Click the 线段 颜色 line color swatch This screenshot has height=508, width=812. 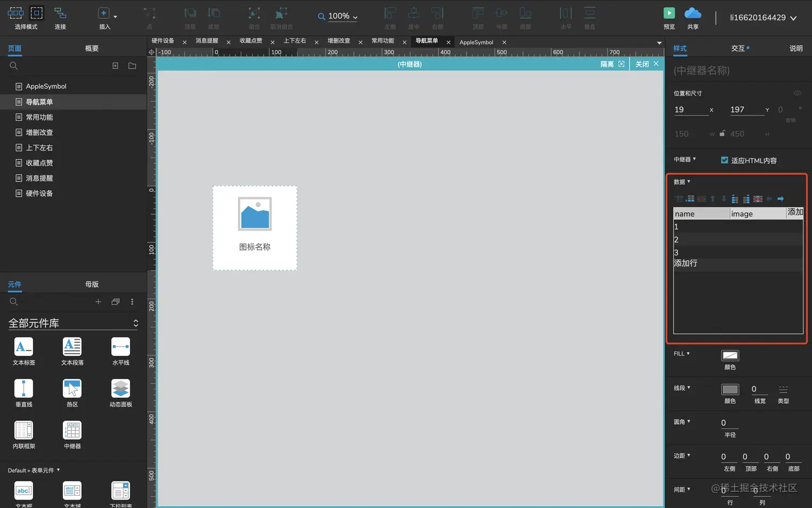click(730, 389)
